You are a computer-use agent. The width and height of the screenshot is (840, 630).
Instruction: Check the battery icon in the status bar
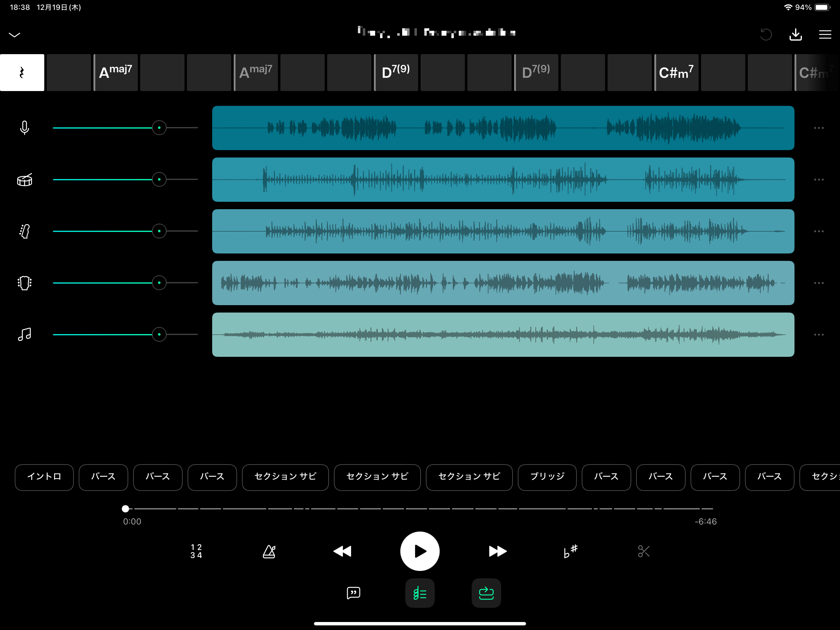point(822,7)
